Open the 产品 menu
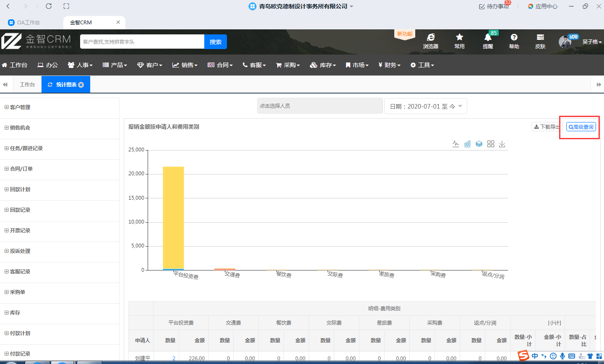 (115, 65)
